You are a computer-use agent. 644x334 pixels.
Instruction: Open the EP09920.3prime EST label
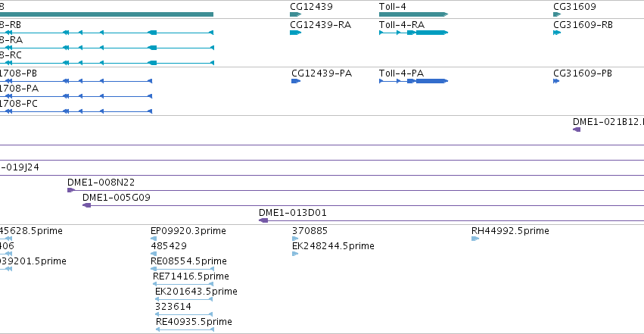point(188,231)
